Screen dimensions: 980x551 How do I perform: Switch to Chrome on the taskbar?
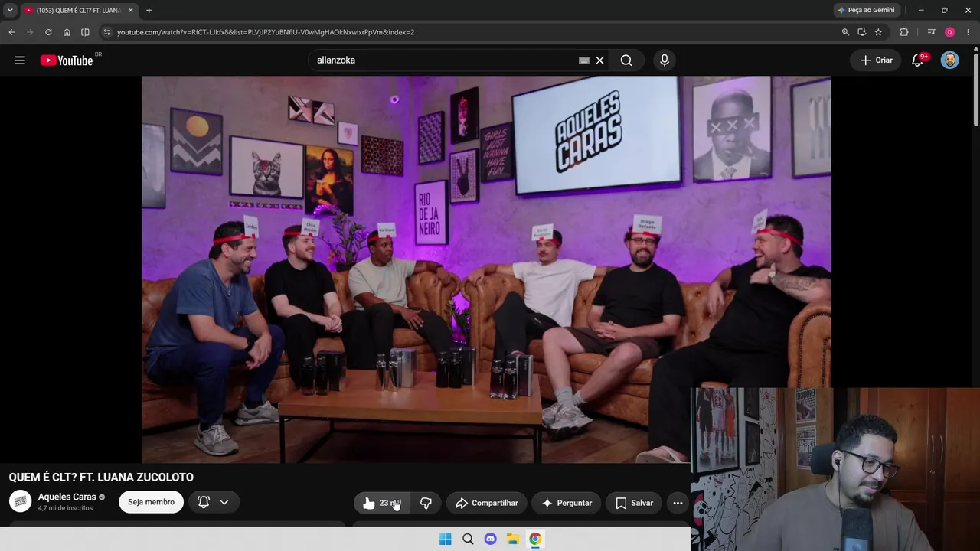point(535,539)
